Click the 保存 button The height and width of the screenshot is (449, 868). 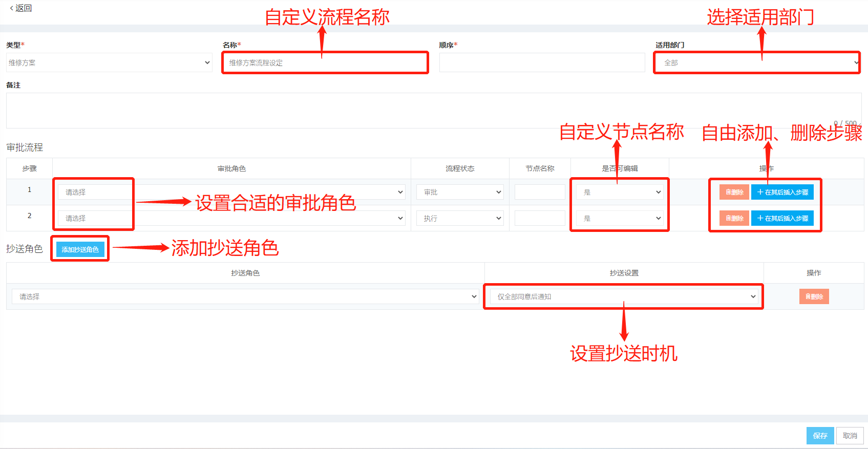point(820,436)
